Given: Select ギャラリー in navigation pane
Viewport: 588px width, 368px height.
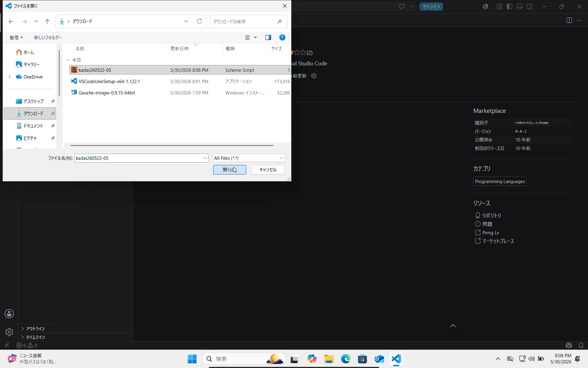Looking at the screenshot, I should [28, 64].
